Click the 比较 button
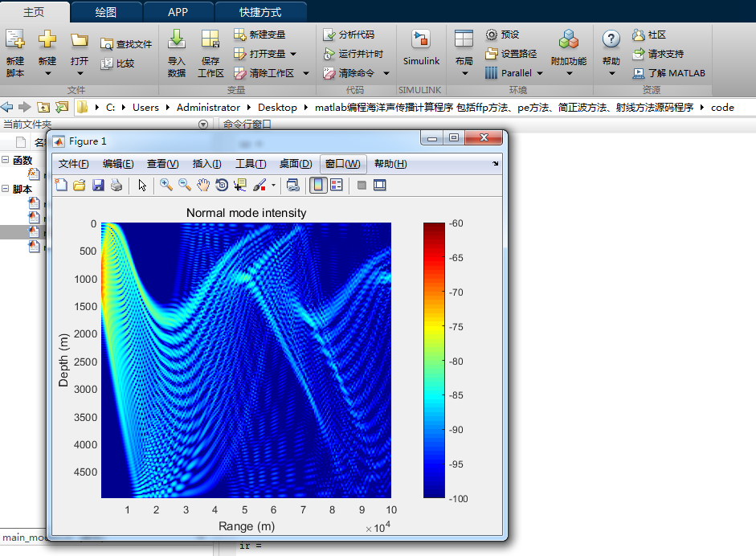This screenshot has height=556, width=756. pyautogui.click(x=117, y=63)
